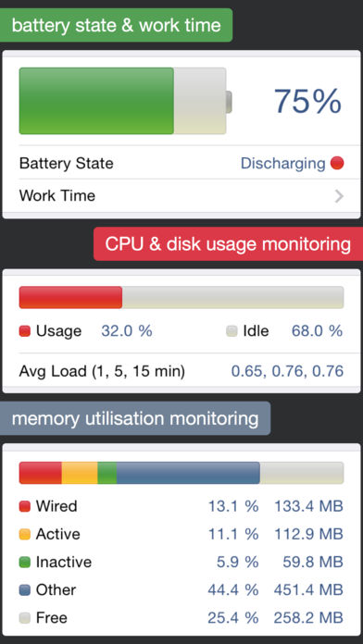363x644 pixels.
Task: Click the gray Free legend square
Action: (25, 618)
